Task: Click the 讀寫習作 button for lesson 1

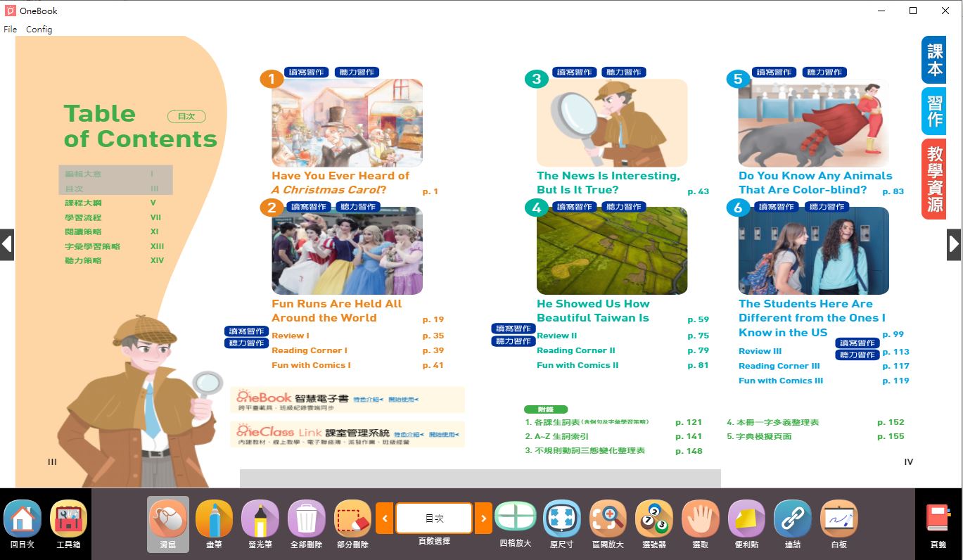Action: [x=307, y=72]
